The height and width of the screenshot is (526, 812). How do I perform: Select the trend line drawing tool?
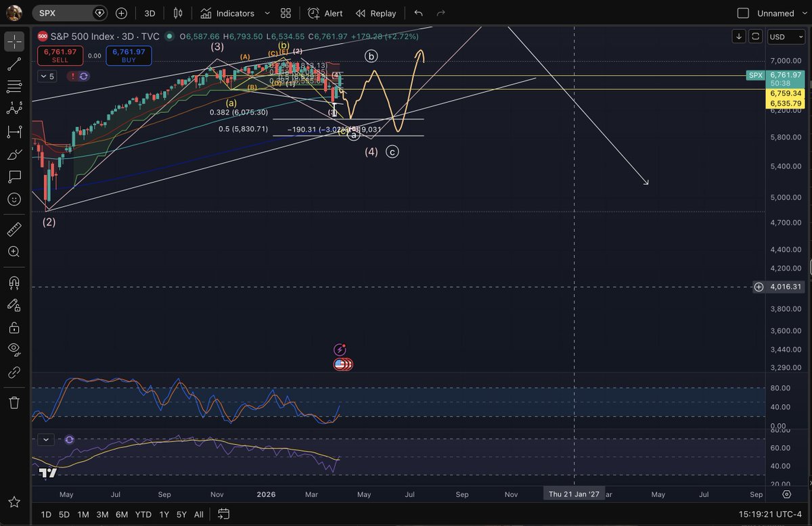[14, 64]
